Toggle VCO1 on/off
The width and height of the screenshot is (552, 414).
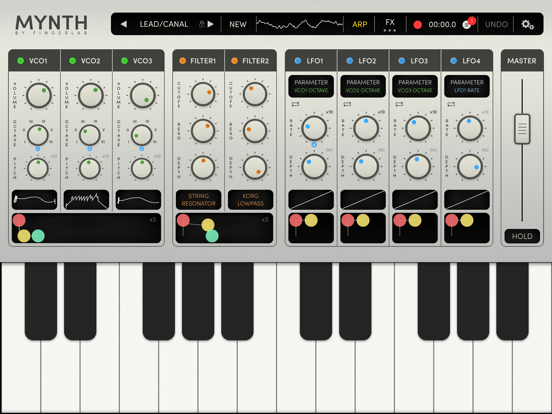(20, 61)
